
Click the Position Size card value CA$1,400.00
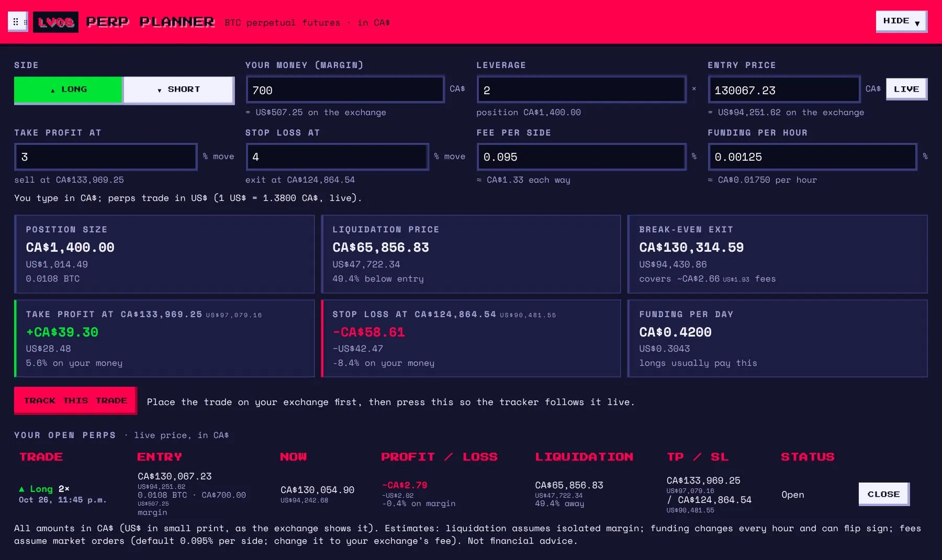70,247
